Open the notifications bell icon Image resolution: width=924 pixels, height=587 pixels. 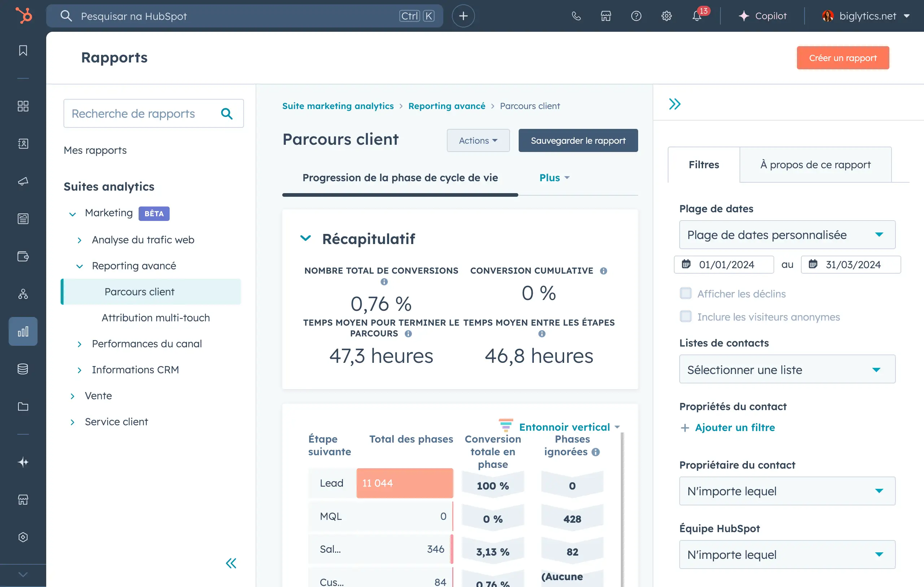(697, 16)
